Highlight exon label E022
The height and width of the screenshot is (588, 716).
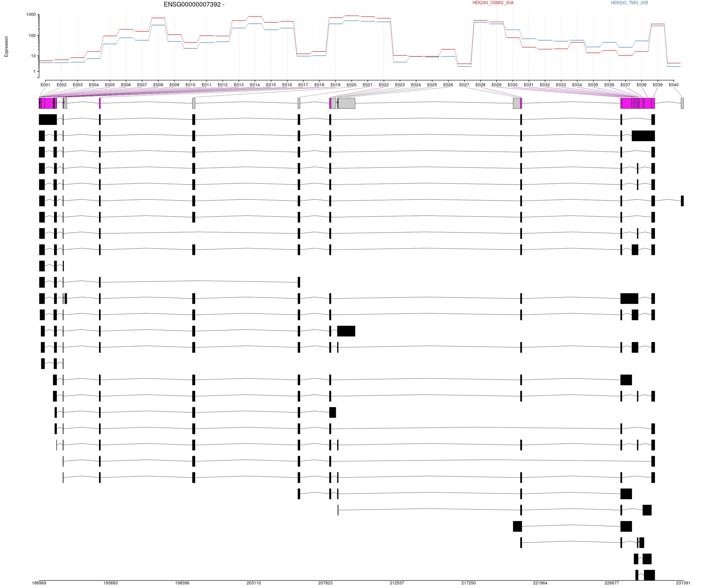[384, 85]
